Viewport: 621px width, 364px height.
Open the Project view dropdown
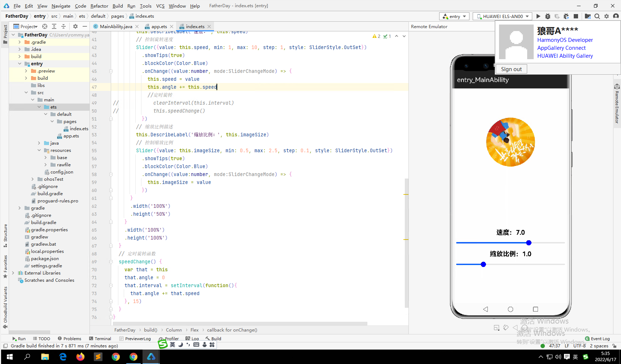[x=26, y=26]
